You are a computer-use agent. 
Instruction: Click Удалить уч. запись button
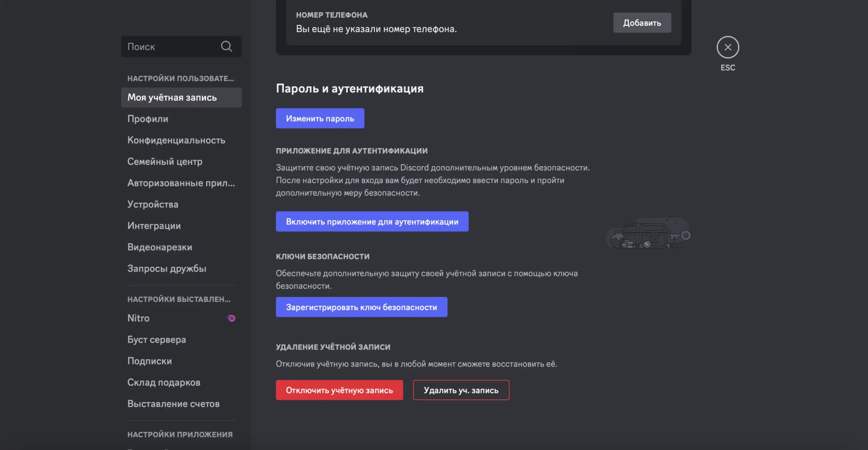point(461,390)
